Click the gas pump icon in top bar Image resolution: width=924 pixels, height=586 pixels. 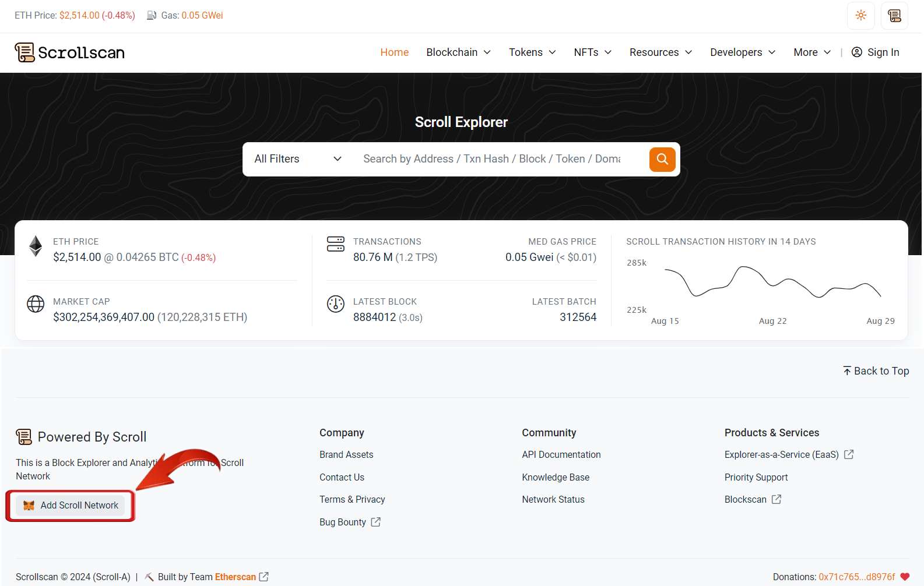(152, 16)
